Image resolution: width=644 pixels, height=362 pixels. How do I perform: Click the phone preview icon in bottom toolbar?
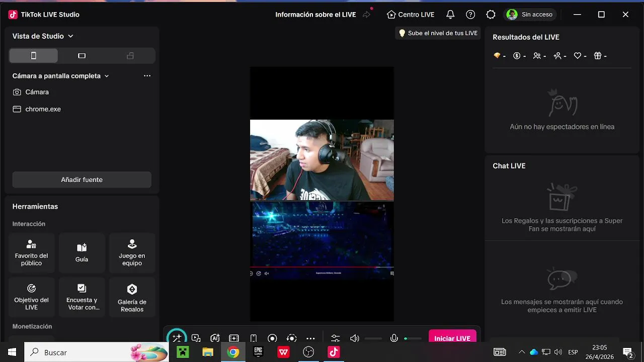click(x=254, y=338)
